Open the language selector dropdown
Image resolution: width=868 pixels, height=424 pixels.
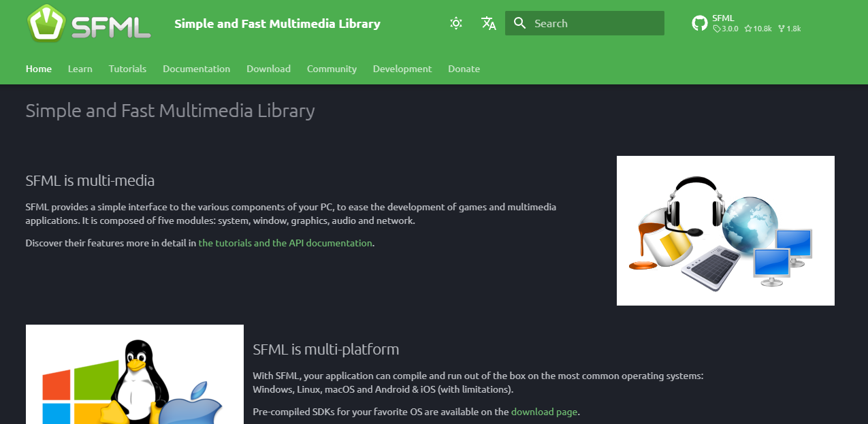click(489, 23)
